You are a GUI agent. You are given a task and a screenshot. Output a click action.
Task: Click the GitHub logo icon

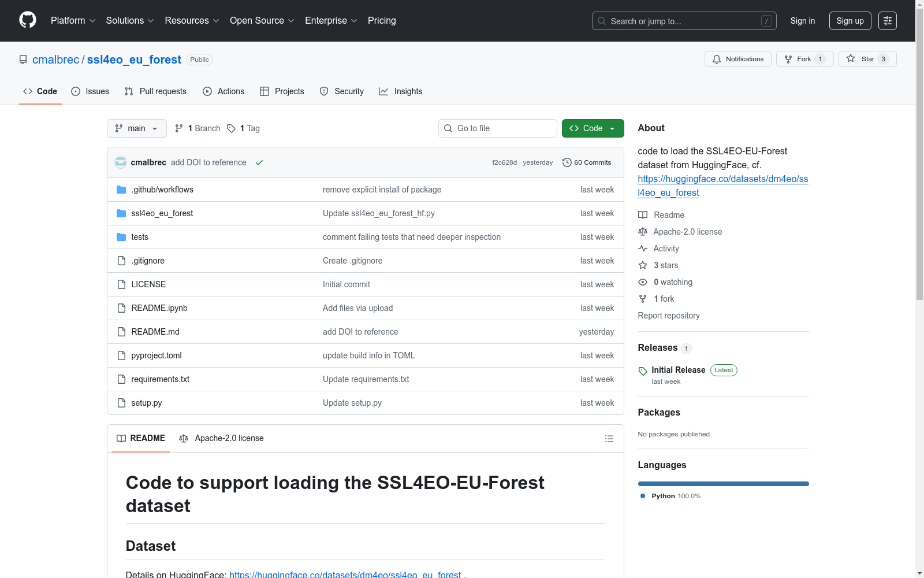click(28, 20)
